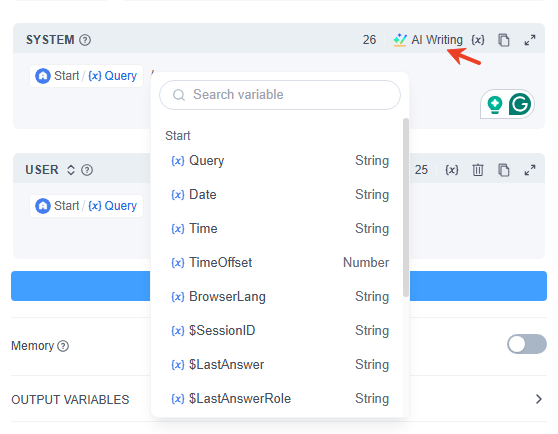Toggle the Memory switch
This screenshot has width=558, height=434.
[527, 344]
